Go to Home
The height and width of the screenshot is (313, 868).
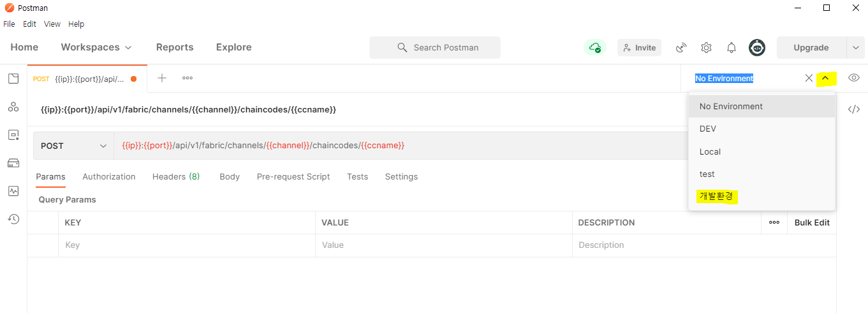24,47
